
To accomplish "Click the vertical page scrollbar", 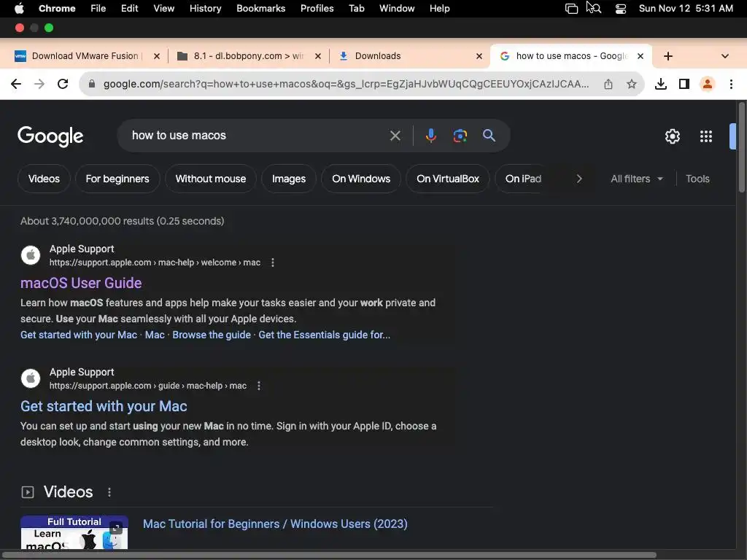I will [742, 147].
